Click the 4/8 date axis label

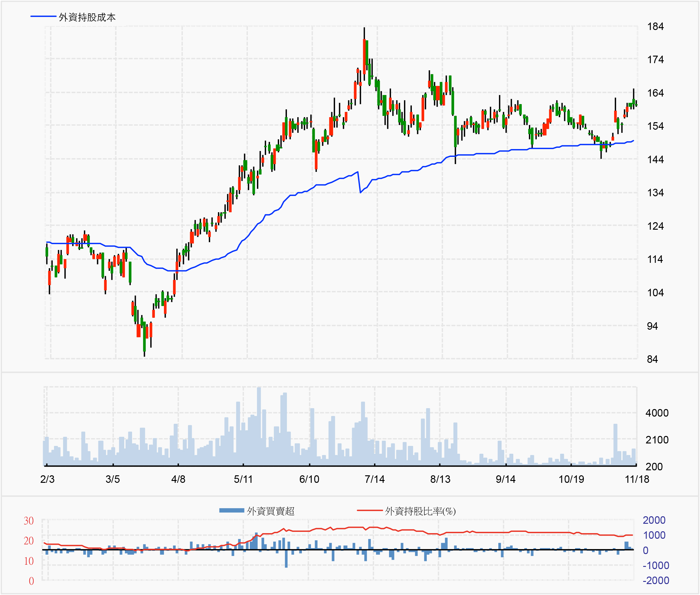tap(178, 479)
